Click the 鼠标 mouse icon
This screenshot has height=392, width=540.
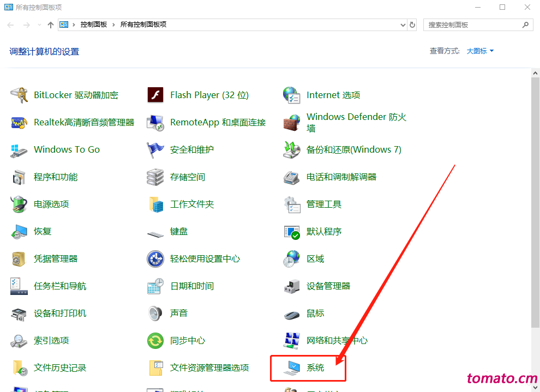tap(292, 314)
